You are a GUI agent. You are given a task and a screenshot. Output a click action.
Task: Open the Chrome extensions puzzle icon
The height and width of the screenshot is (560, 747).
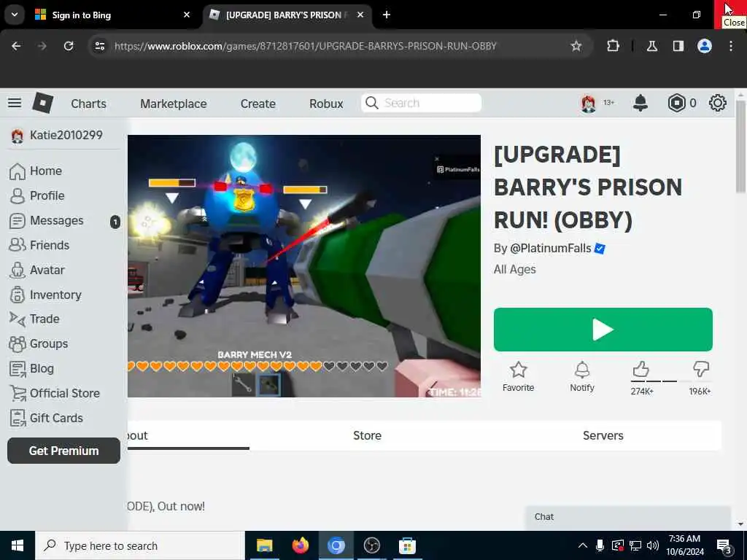(613, 46)
